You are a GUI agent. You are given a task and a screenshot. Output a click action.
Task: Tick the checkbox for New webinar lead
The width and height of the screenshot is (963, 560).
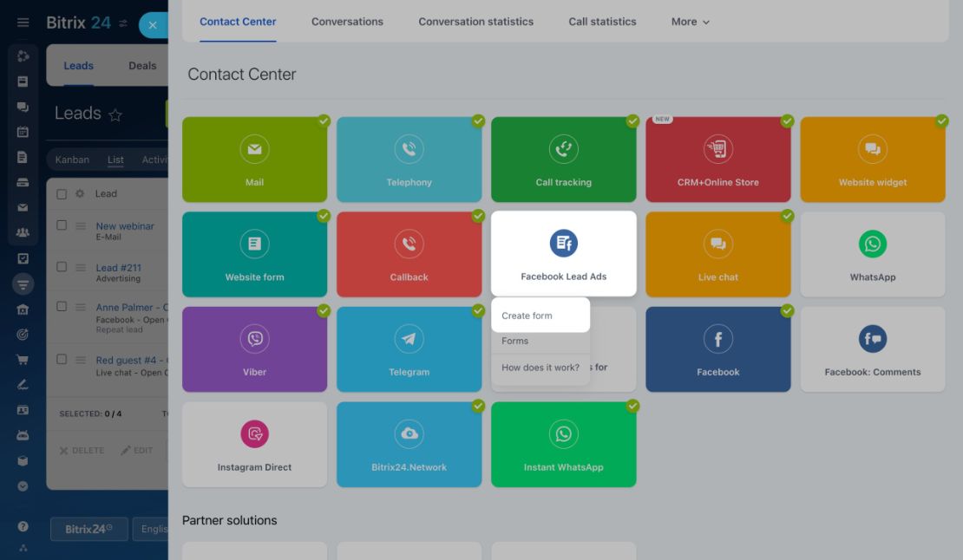(62, 225)
